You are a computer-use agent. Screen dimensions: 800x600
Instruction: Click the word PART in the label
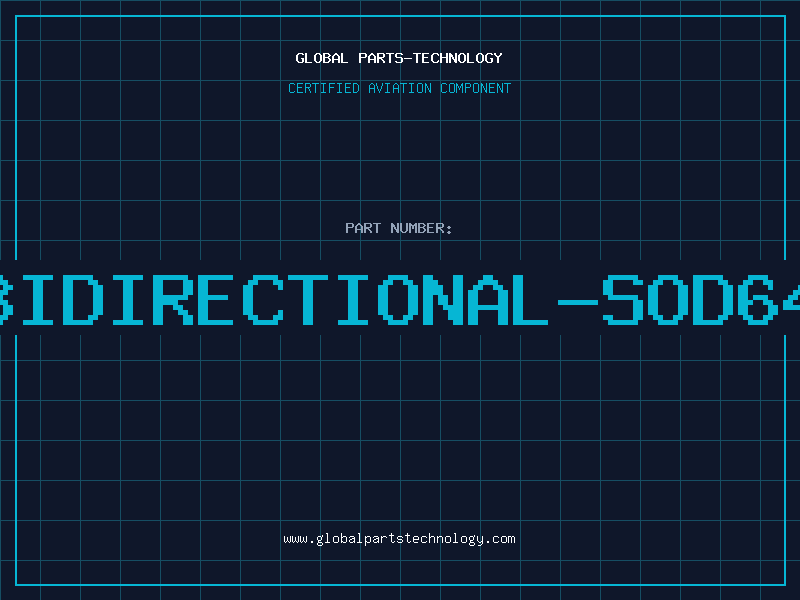(363, 228)
